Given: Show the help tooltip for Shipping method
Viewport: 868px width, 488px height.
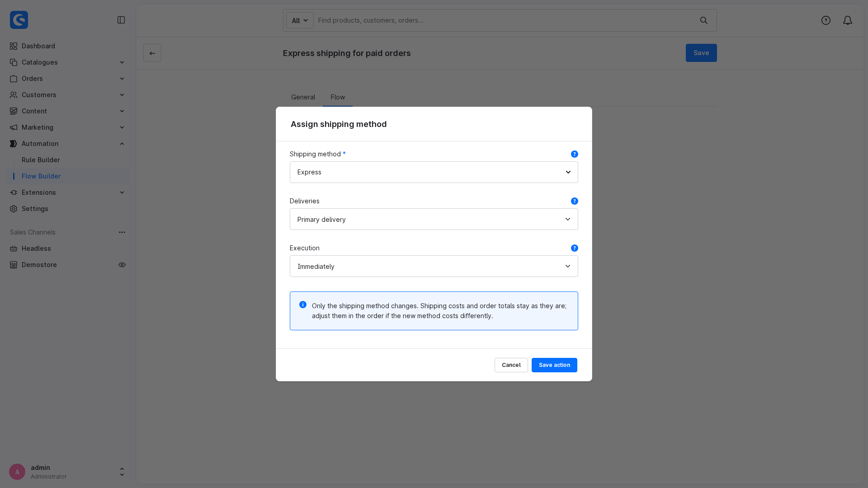Looking at the screenshot, I should (x=575, y=154).
